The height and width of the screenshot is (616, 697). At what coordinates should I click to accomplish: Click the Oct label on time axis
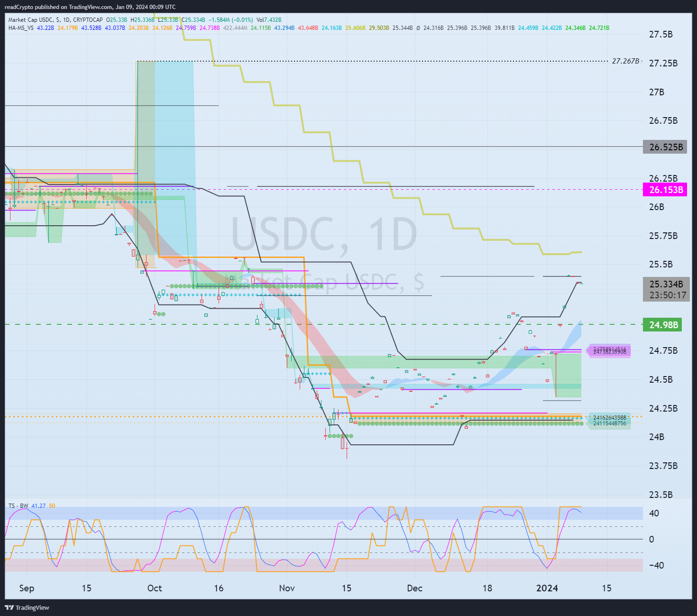click(155, 588)
